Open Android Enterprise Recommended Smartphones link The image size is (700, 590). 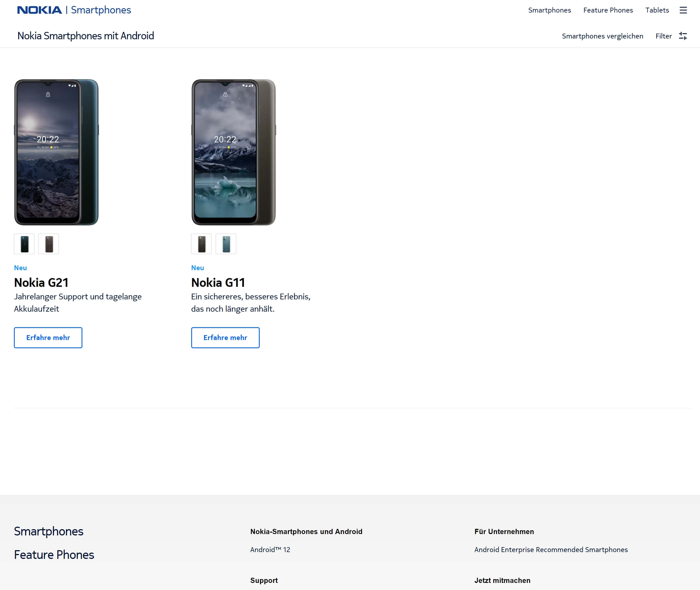click(550, 550)
